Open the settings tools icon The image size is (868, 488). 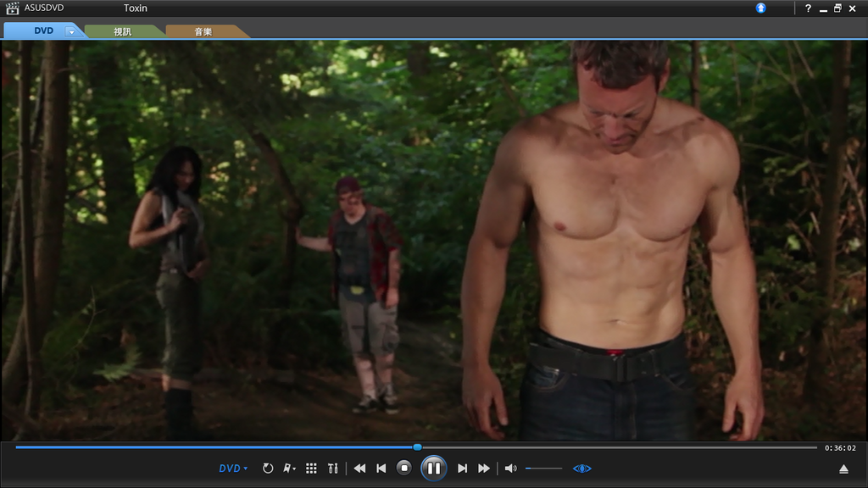click(x=332, y=469)
